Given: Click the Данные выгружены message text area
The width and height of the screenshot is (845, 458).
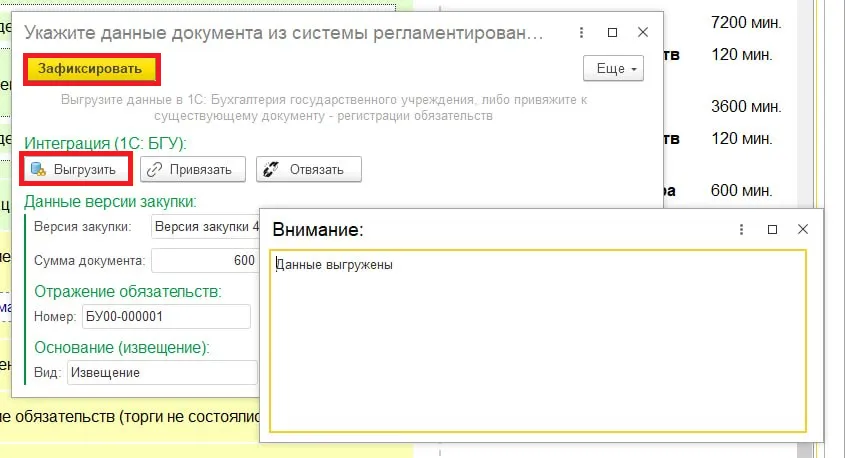Looking at the screenshot, I should [x=538, y=341].
